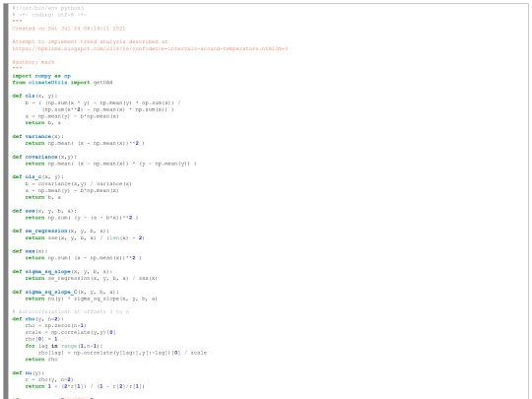The height and width of the screenshot is (399, 532).
Task: Click the '(np.sum(x**2) - np.mean(x)' continuation line
Action: coord(108,109)
